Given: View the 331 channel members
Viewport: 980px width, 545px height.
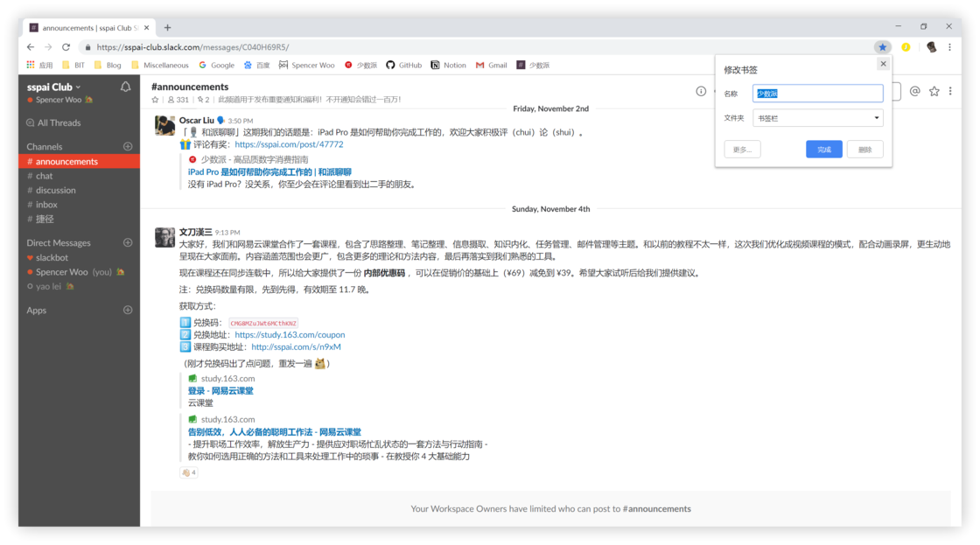Looking at the screenshot, I should 178,100.
